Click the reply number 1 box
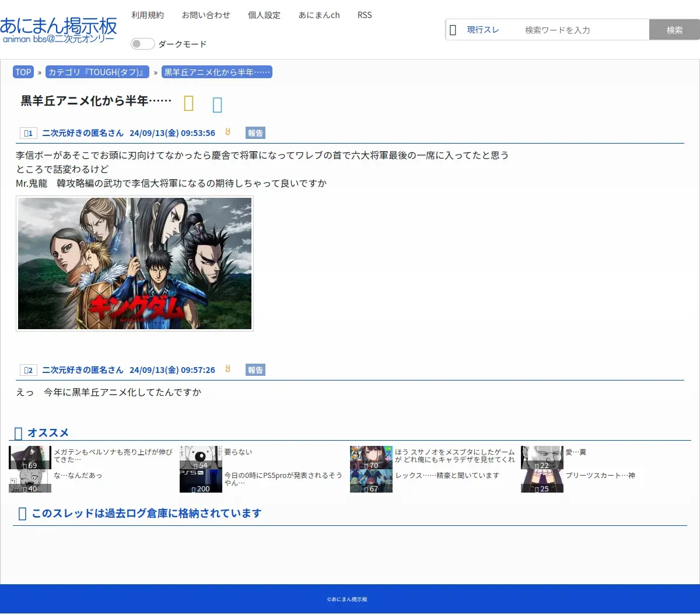The image size is (700, 614). point(28,133)
